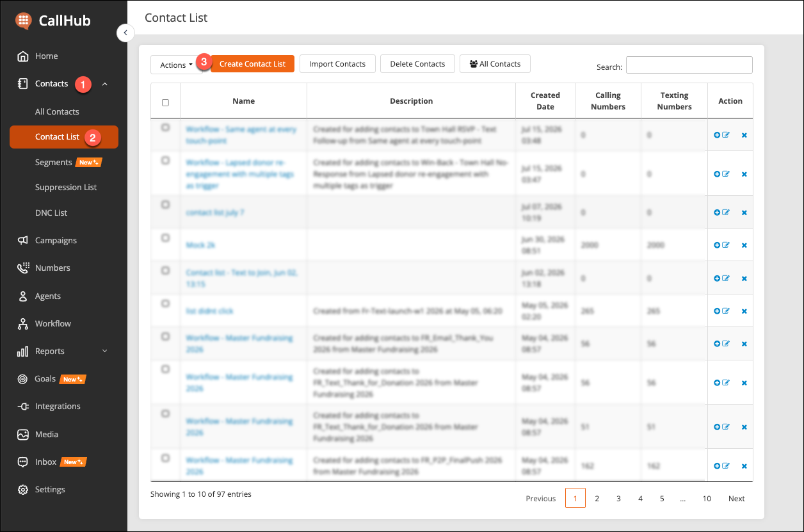This screenshot has height=532, width=804.
Task: Go to page 5 in pagination
Action: (x=662, y=498)
